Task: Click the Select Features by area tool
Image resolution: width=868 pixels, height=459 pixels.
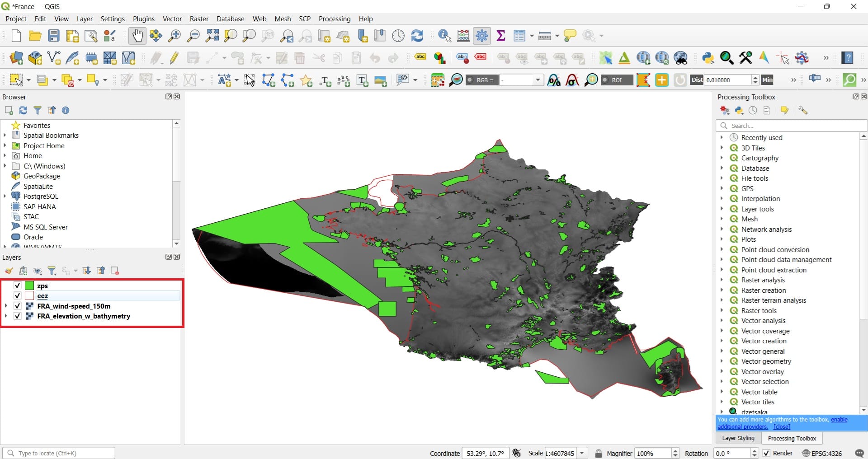Action: [x=16, y=80]
